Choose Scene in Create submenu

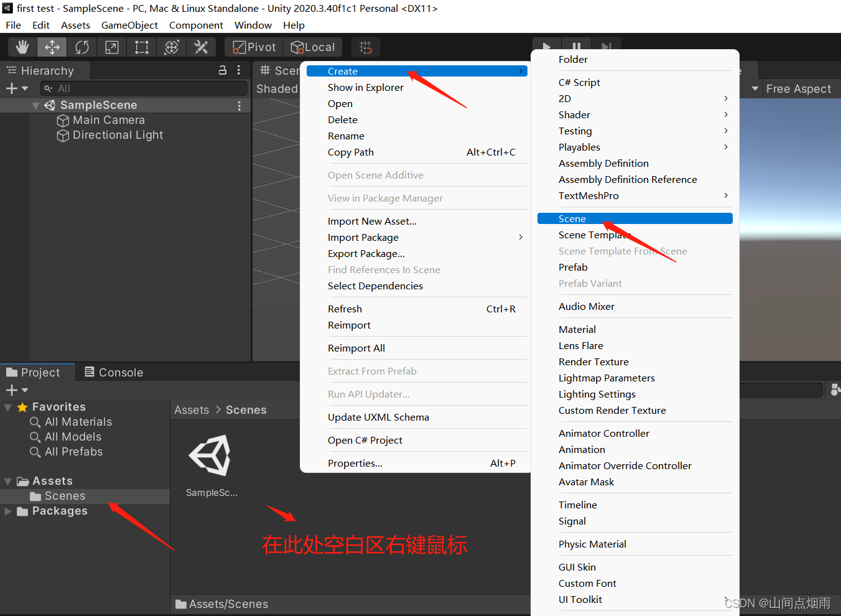click(634, 218)
